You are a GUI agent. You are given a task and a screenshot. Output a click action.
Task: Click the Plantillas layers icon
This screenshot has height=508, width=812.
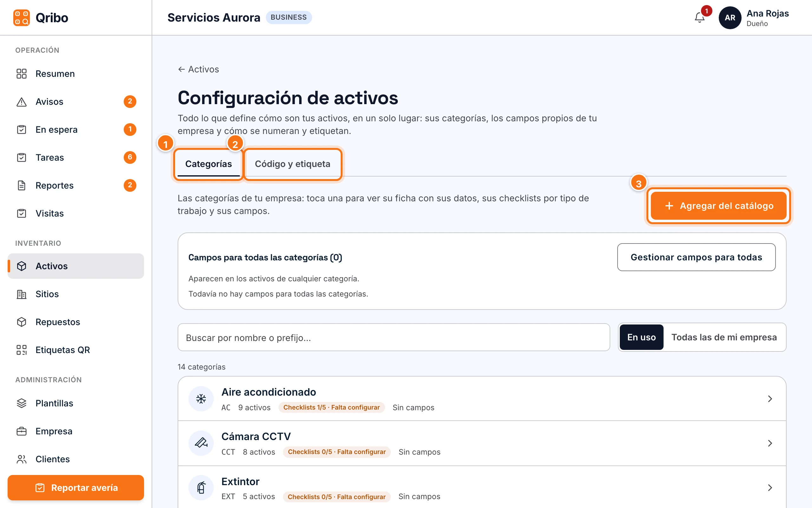pyautogui.click(x=22, y=403)
